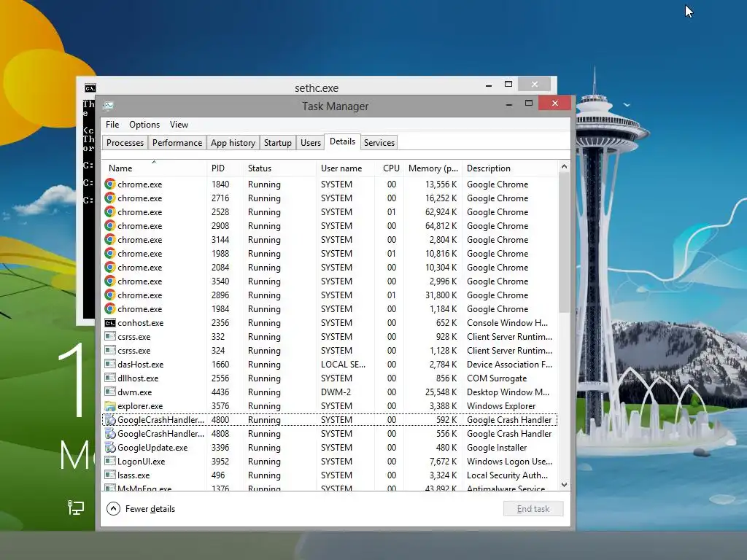Click PID 3952 in the LogonUI.exe row
The height and width of the screenshot is (560, 747).
[x=220, y=461]
